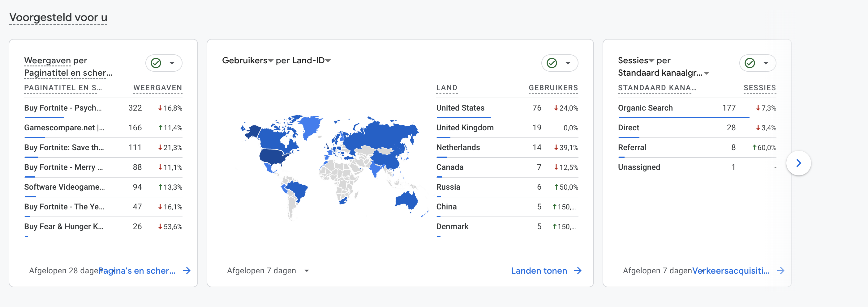This screenshot has width=868, height=307.
Task: Click the 60,0% increase for Referral
Action: click(764, 148)
